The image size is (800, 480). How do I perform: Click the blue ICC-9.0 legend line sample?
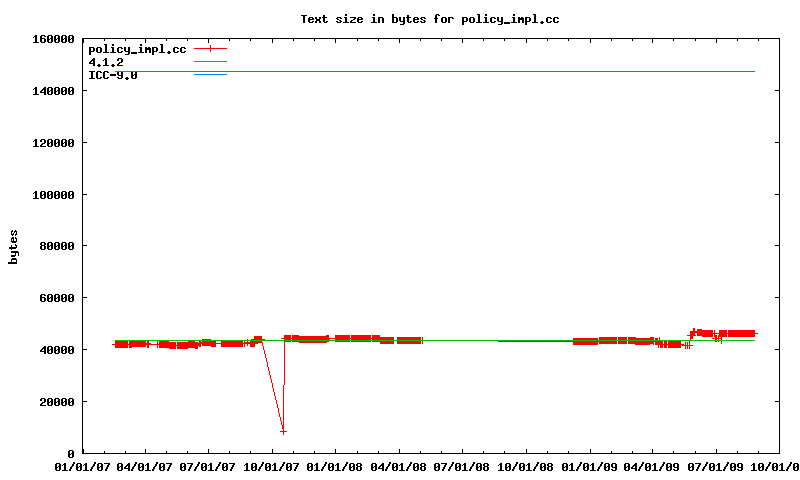point(210,75)
